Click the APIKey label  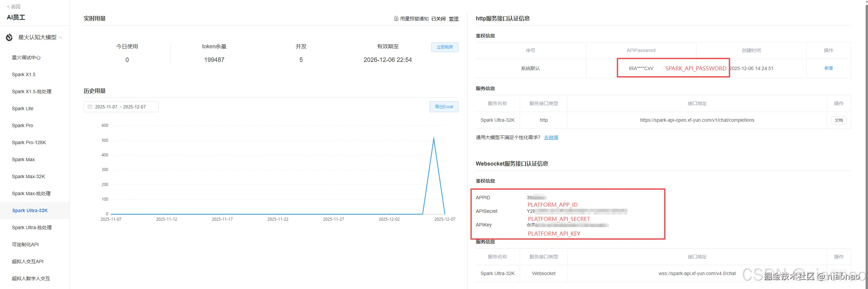(x=483, y=225)
